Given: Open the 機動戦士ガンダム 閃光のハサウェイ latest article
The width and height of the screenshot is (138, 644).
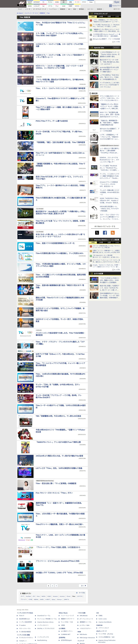Looking at the screenshot, I should [109, 106].
